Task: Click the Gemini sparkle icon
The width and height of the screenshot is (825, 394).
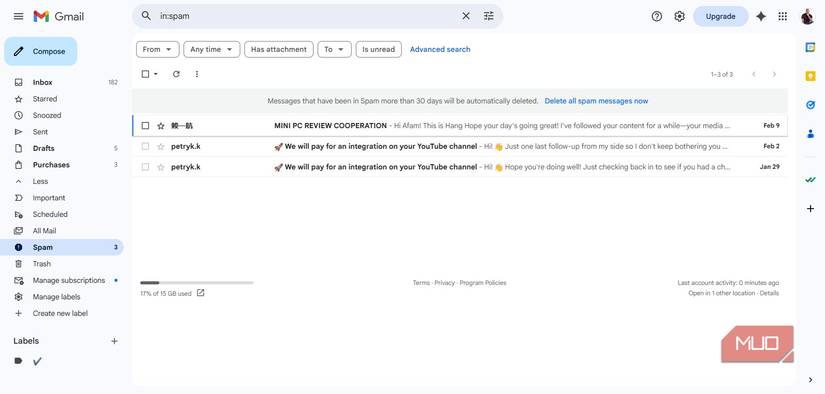Action: pyautogui.click(x=761, y=16)
